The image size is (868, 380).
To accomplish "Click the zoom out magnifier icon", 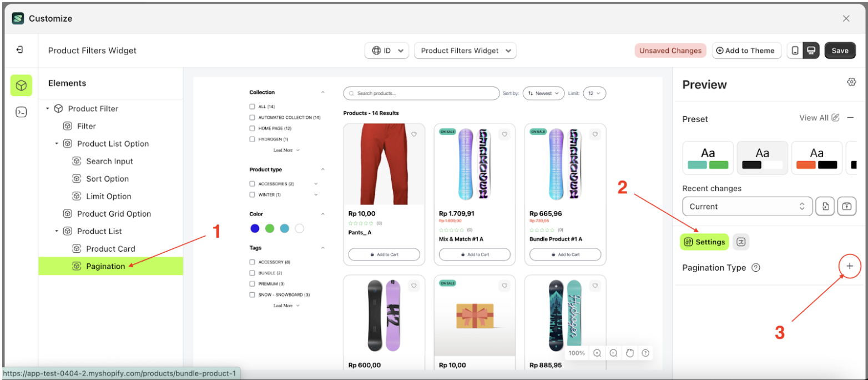I will pyautogui.click(x=613, y=353).
